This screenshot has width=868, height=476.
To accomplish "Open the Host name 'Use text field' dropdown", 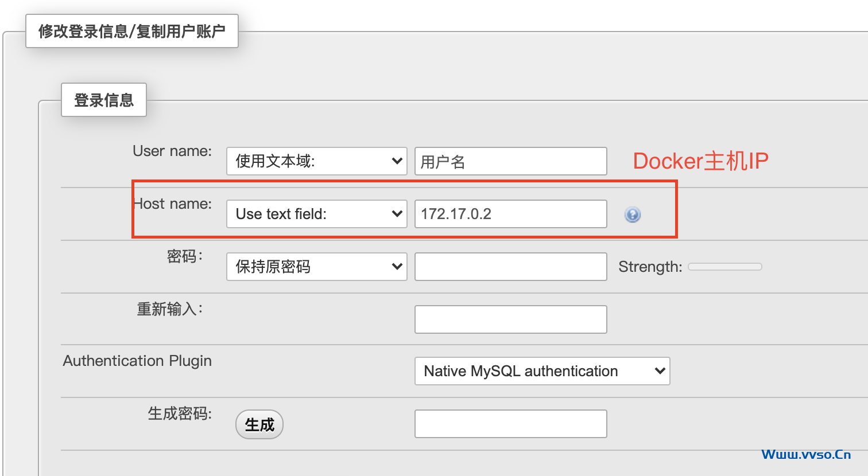I will click(317, 214).
